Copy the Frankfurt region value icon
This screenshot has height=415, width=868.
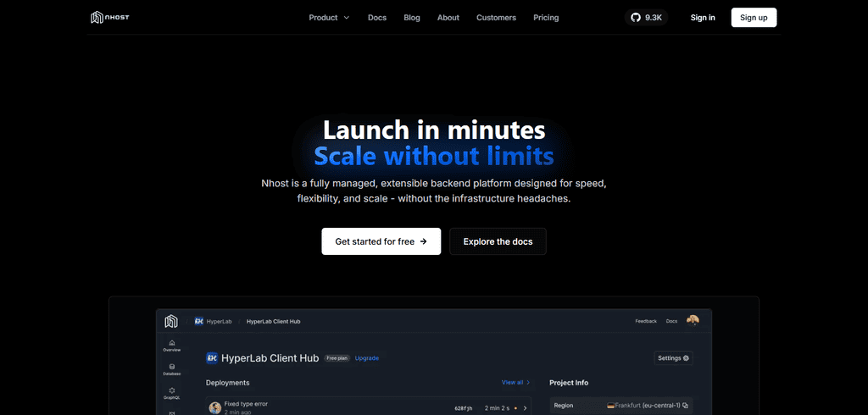[685, 405]
